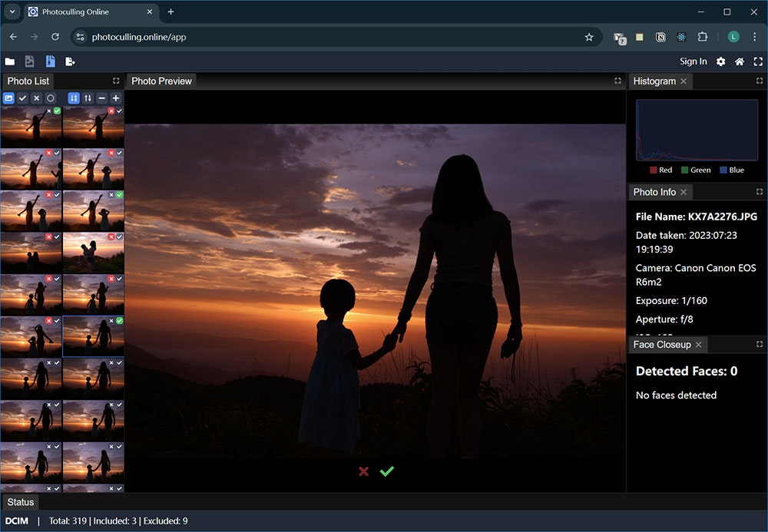Viewport: 768px width, 532px height.
Task: Open the Chrome profile avatar L
Action: pos(733,37)
